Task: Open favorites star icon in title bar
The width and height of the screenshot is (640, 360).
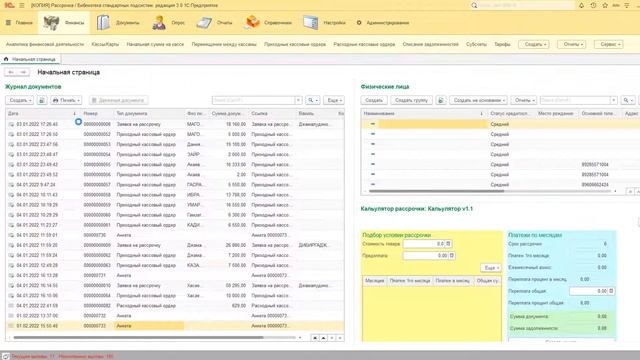Action: [x=605, y=5]
